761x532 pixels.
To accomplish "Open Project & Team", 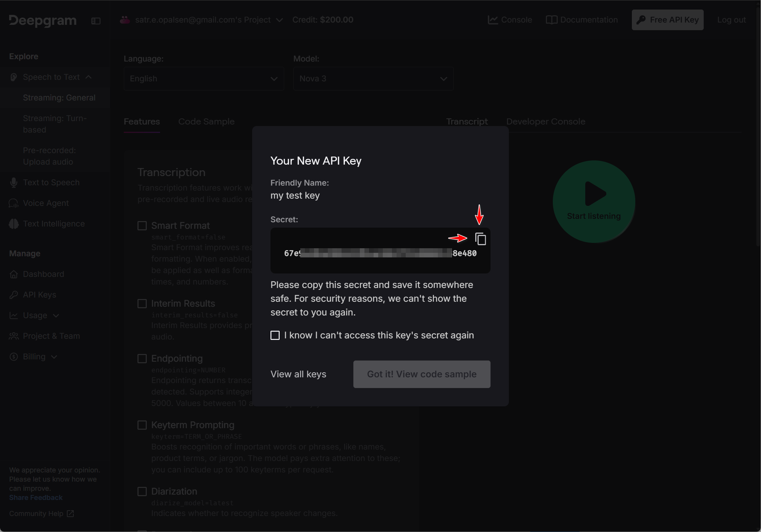I will pos(44,336).
